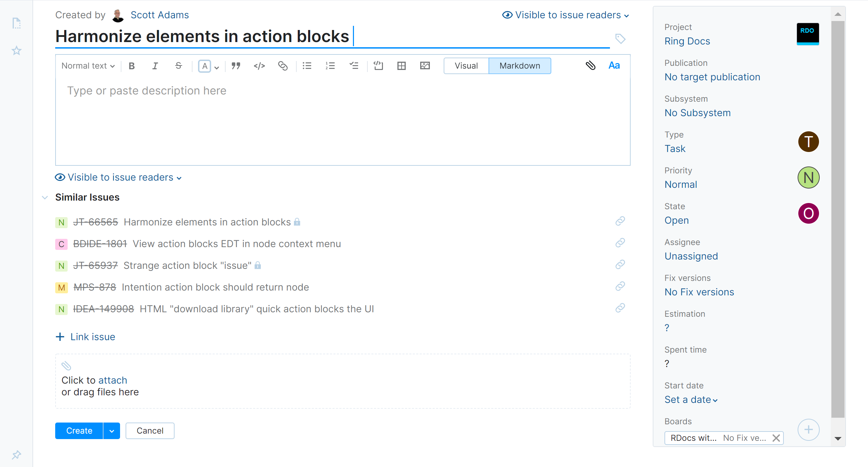Apply italic formatting
This screenshot has height=467, width=868.
point(155,66)
